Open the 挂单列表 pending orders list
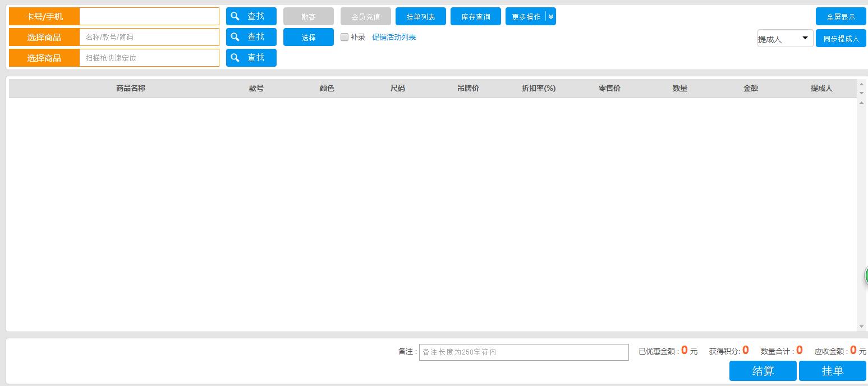Screen dimensions: 868x386 pos(420,16)
